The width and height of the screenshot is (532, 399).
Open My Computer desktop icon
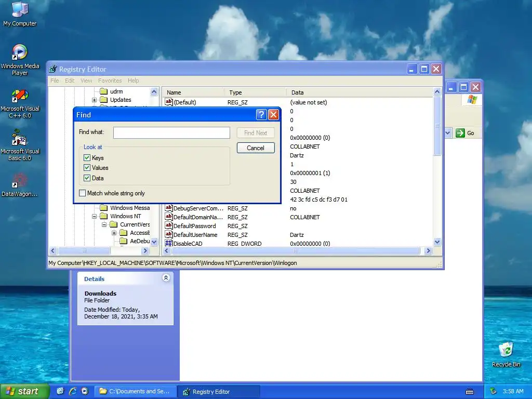coord(20,14)
